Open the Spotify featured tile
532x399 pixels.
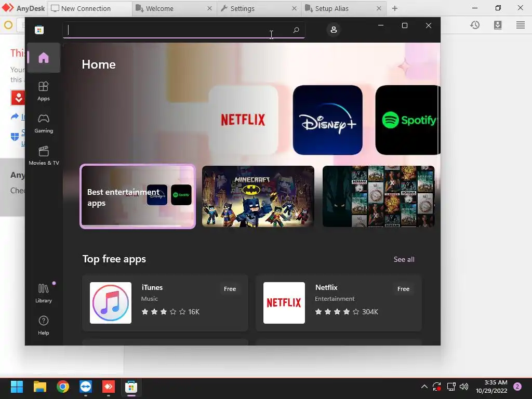click(408, 120)
